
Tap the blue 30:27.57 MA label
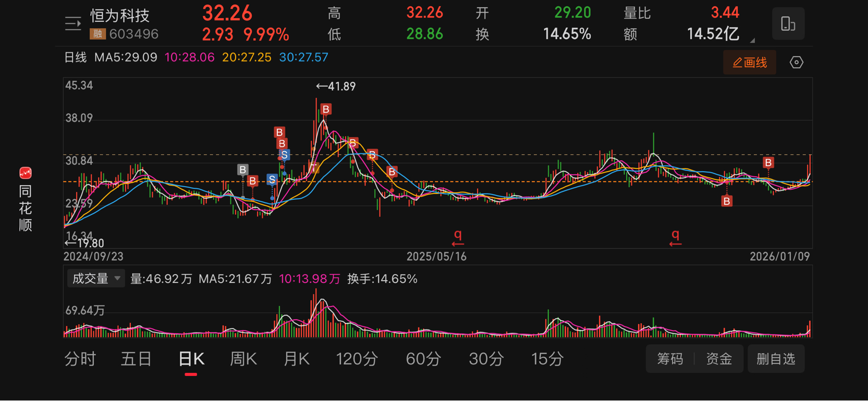[303, 57]
